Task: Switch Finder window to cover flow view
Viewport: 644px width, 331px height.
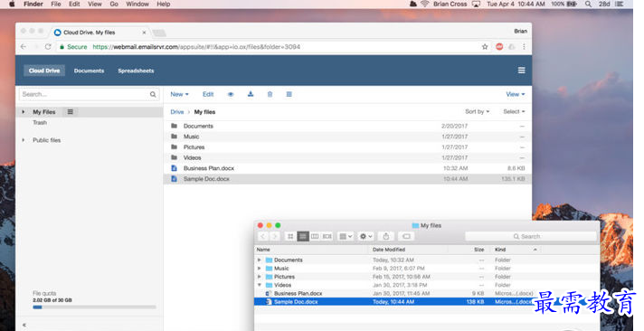Action: click(327, 236)
